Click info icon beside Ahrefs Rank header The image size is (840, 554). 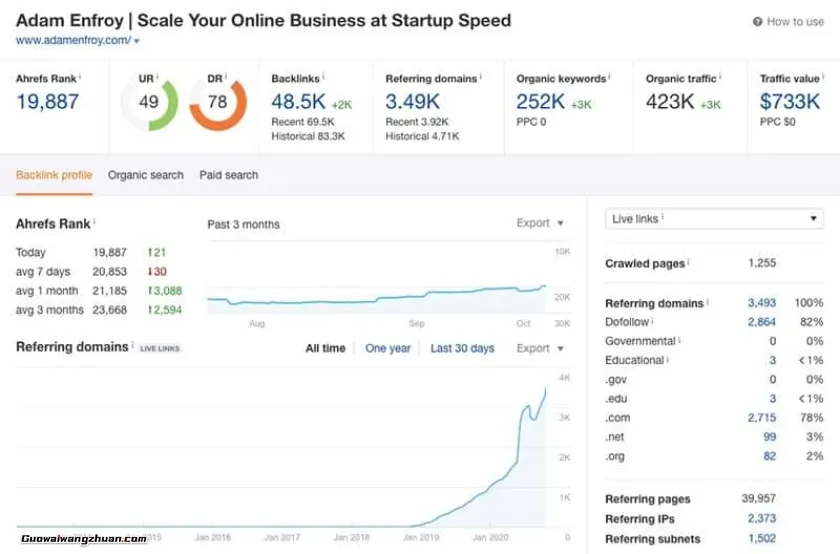pos(80,76)
